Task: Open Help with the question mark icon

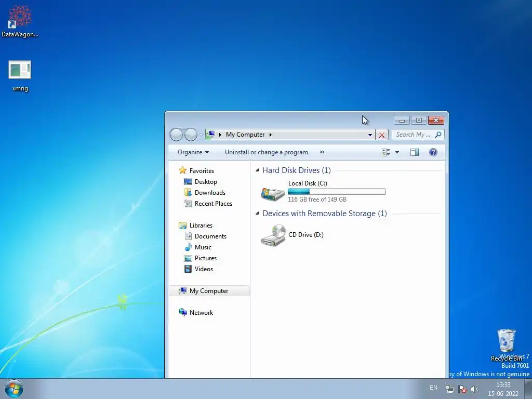Action: click(x=433, y=152)
